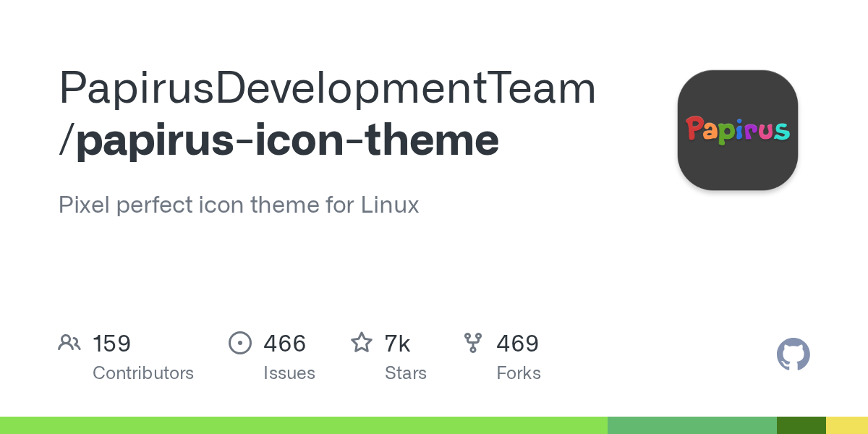Select the Issues label
The width and height of the screenshot is (868, 434).
coord(289,373)
